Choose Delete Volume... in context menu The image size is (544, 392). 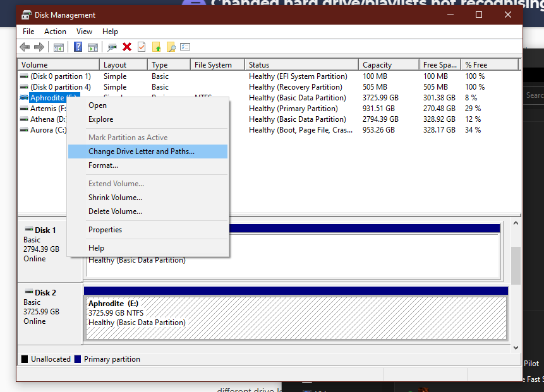(148, 211)
